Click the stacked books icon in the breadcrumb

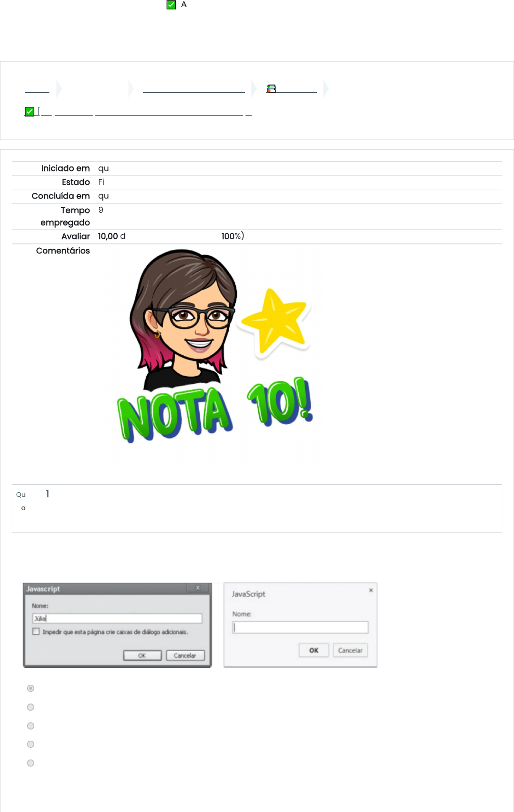tap(272, 89)
